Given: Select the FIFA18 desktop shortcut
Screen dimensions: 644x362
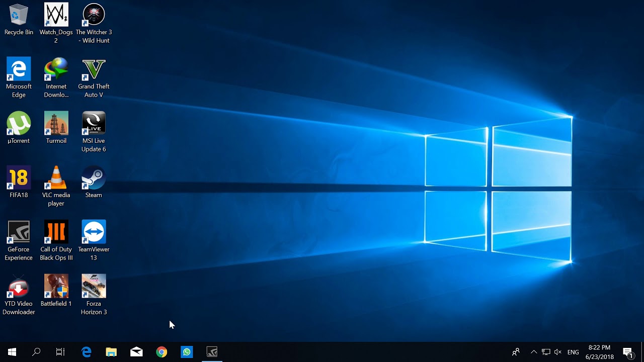Looking at the screenshot, I should [19, 182].
